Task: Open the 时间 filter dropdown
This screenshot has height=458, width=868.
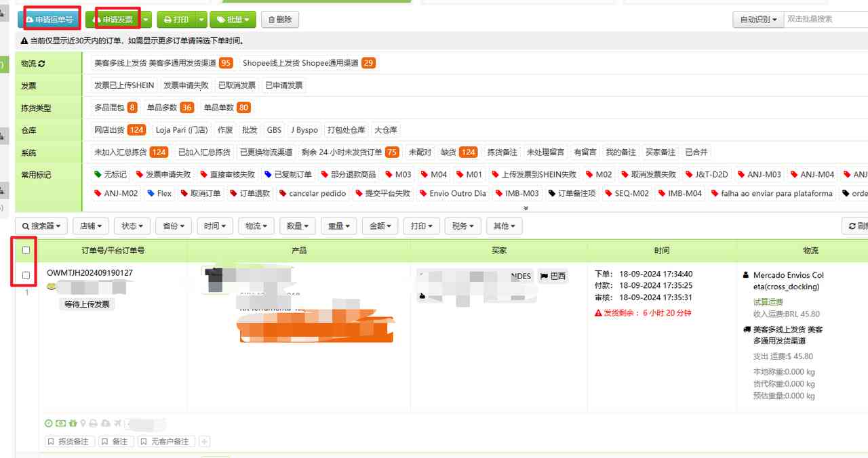Action: pos(215,226)
